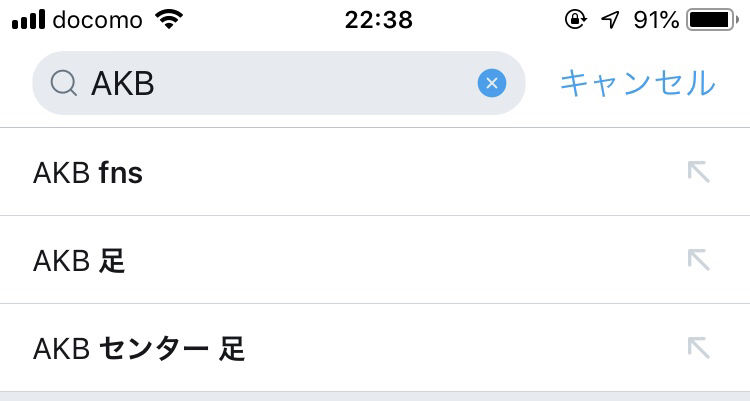Tap the typed AKB text in search box
Screen dimensions: 750x401
(x=122, y=84)
